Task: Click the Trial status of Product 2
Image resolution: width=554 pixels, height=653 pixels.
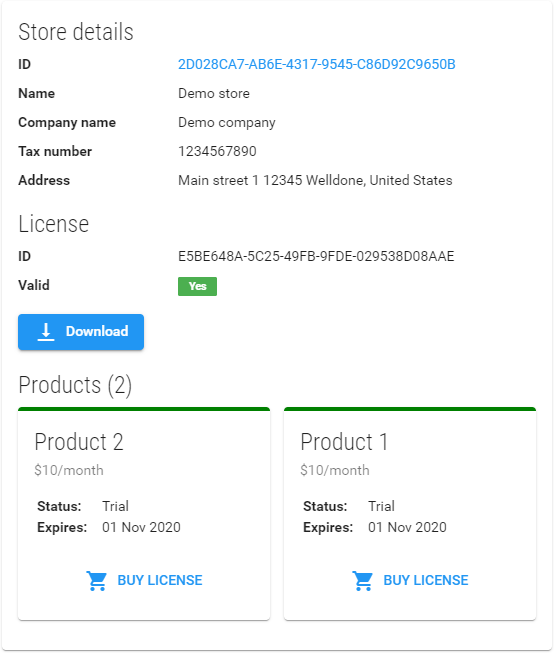Action: (x=115, y=506)
